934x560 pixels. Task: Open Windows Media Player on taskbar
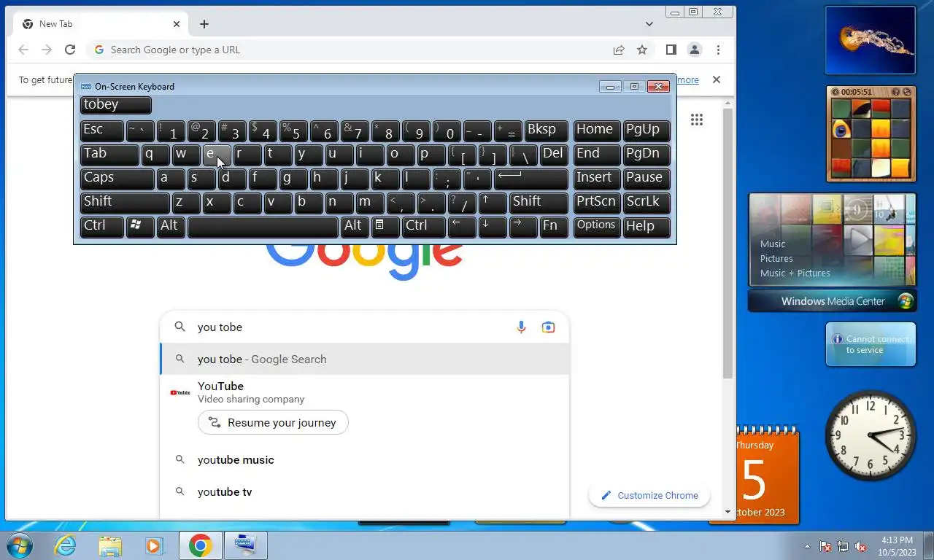click(154, 545)
